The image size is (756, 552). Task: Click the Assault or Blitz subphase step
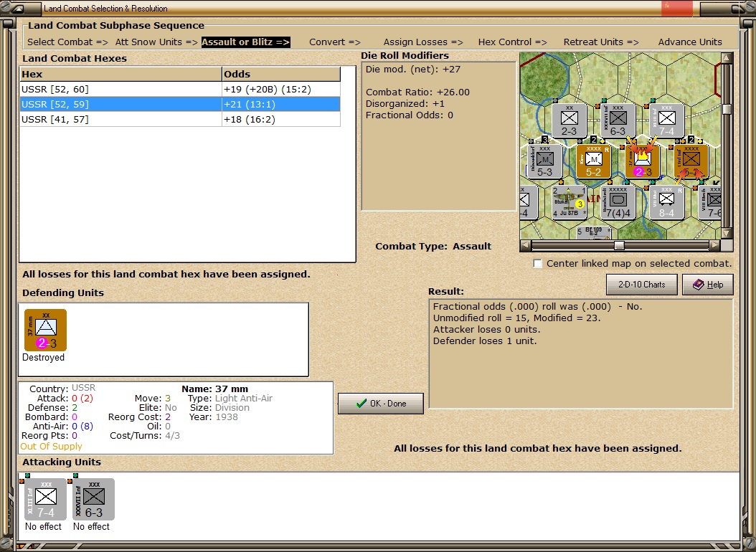click(x=246, y=42)
